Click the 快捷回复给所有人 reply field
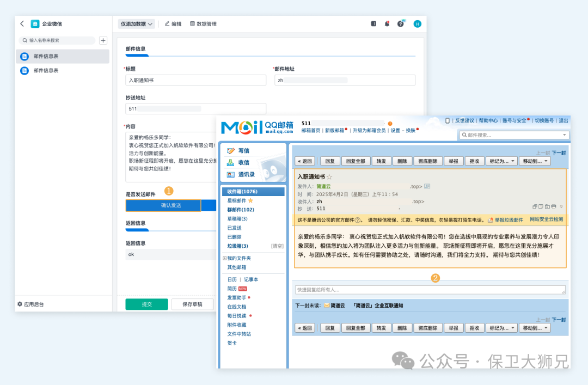The width and height of the screenshot is (588, 385). pyautogui.click(x=430, y=290)
